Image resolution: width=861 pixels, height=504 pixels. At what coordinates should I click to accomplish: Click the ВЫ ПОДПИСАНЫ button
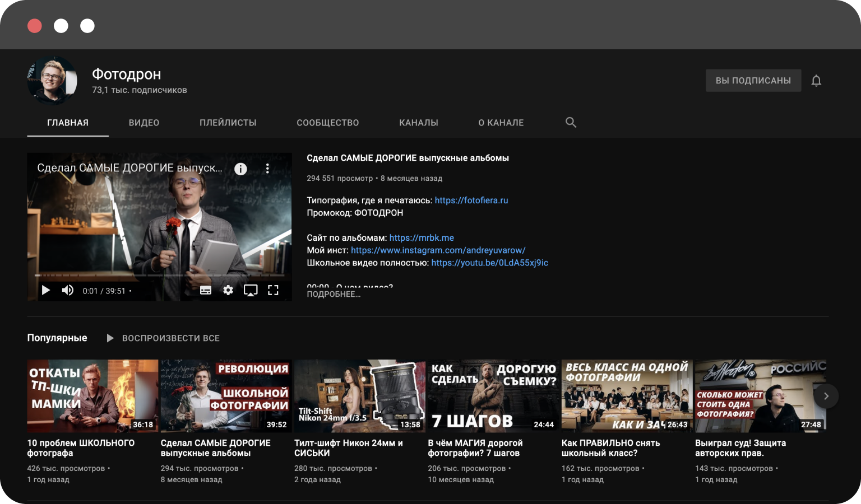pos(753,81)
